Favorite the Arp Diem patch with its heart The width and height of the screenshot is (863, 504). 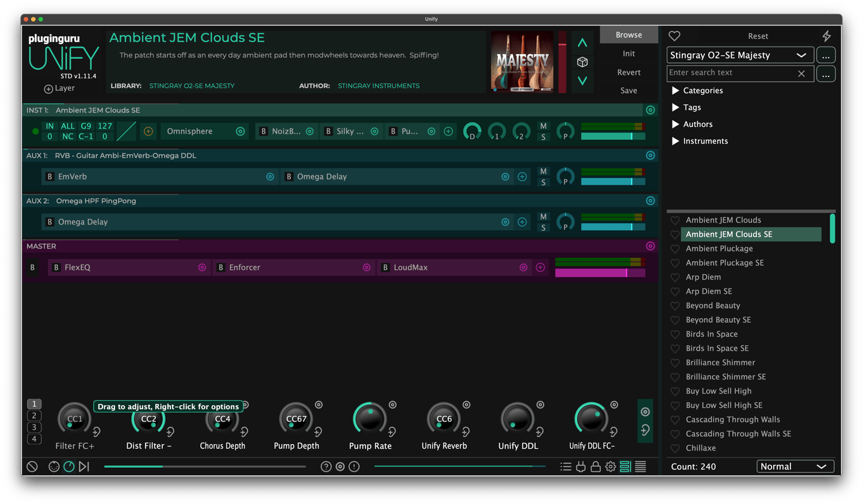click(x=675, y=277)
